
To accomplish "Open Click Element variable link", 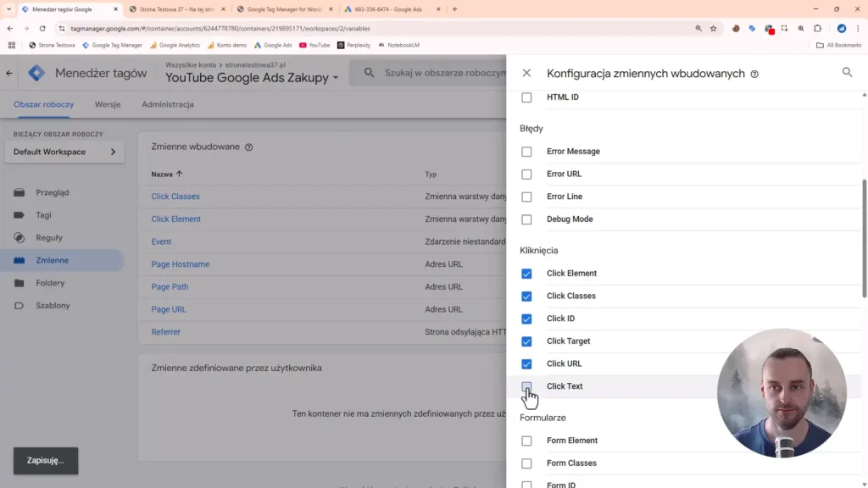I will tap(176, 219).
